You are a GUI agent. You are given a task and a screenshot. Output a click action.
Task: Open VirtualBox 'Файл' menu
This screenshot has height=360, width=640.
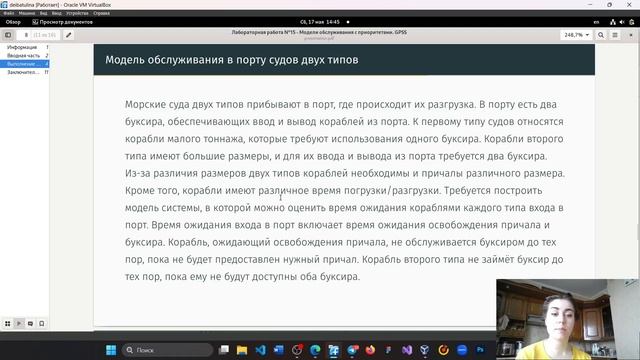click(9, 13)
